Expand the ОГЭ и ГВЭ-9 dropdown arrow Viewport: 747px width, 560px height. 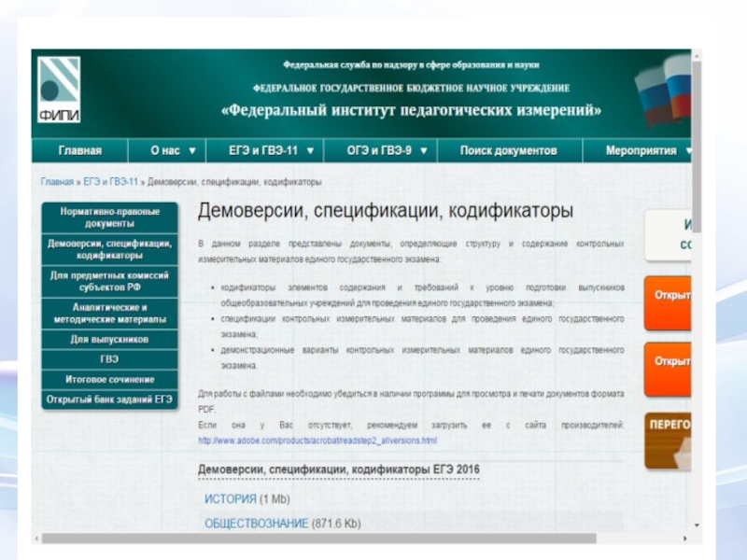[424, 151]
